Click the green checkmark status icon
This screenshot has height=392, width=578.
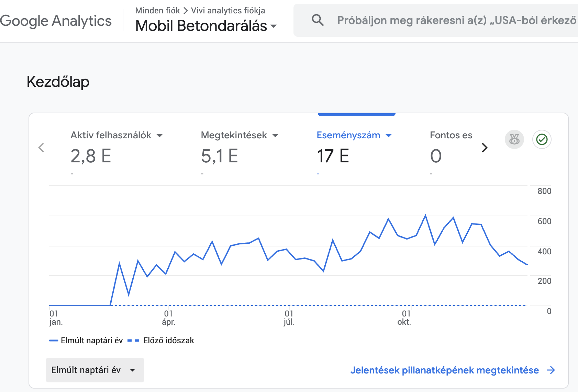(x=542, y=139)
